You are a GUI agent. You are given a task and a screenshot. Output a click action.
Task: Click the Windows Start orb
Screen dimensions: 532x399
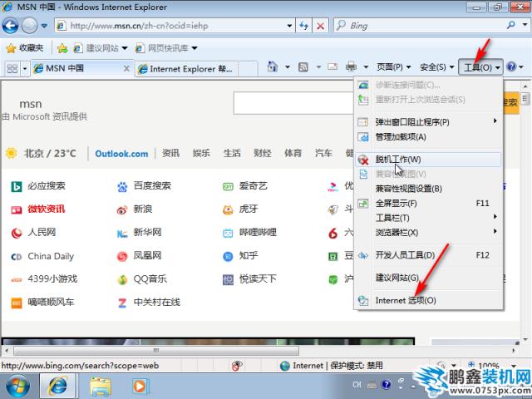pyautogui.click(x=17, y=387)
